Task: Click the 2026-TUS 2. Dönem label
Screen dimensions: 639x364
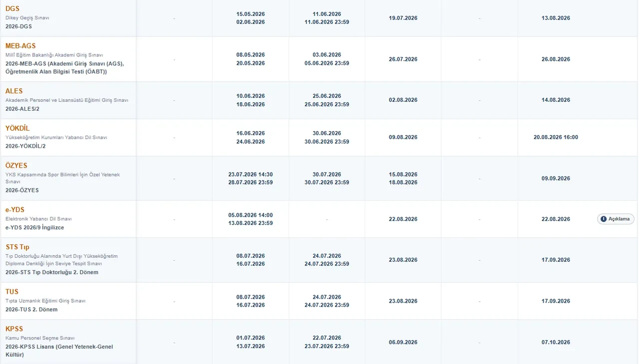Action: (31, 310)
